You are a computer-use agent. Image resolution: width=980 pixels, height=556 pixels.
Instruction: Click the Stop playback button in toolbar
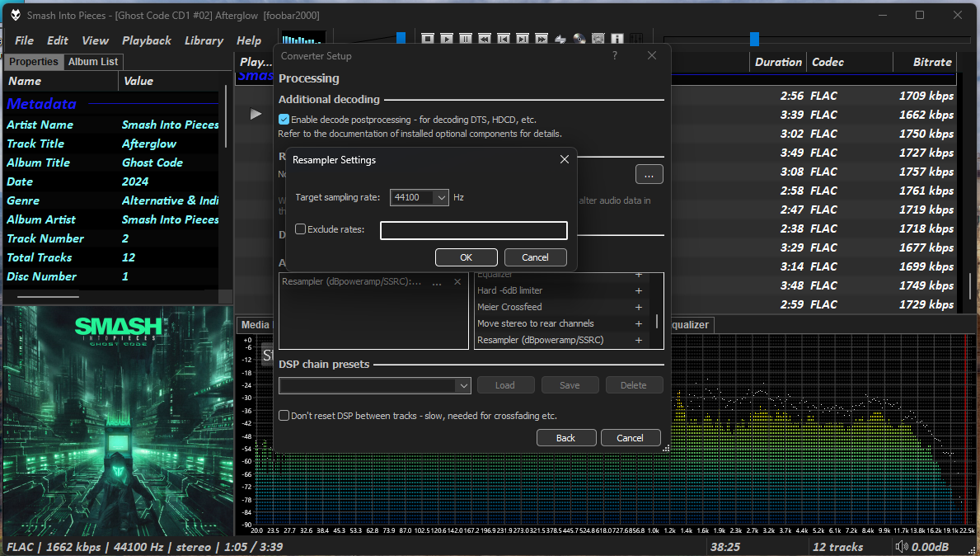coord(428,39)
